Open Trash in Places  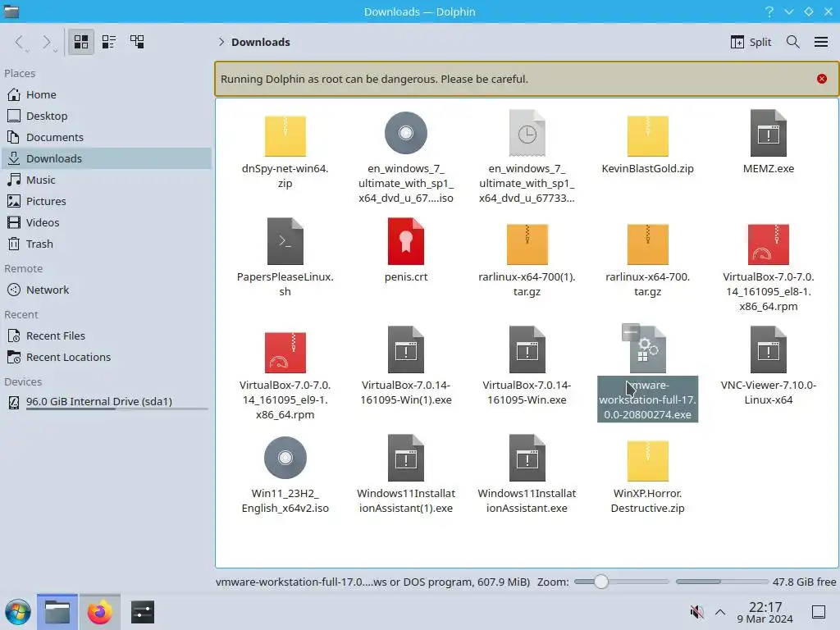(x=106, y=244)
